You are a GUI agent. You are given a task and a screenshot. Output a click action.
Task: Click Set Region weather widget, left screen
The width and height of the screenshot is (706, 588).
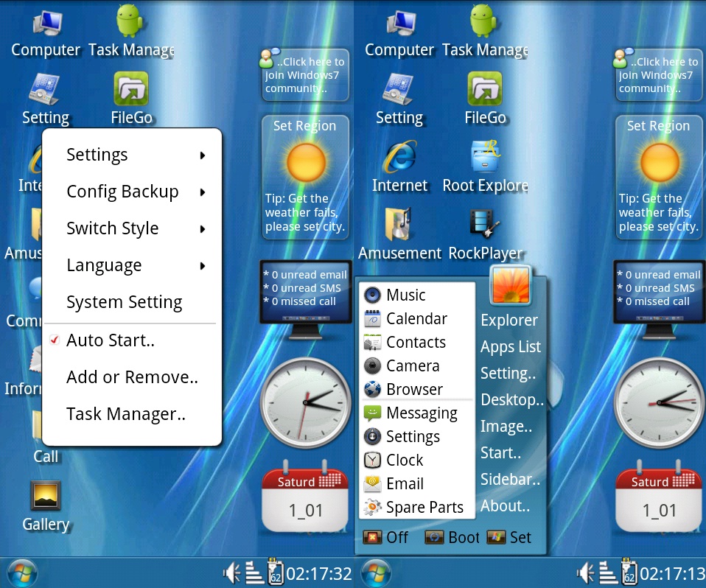[x=306, y=178]
